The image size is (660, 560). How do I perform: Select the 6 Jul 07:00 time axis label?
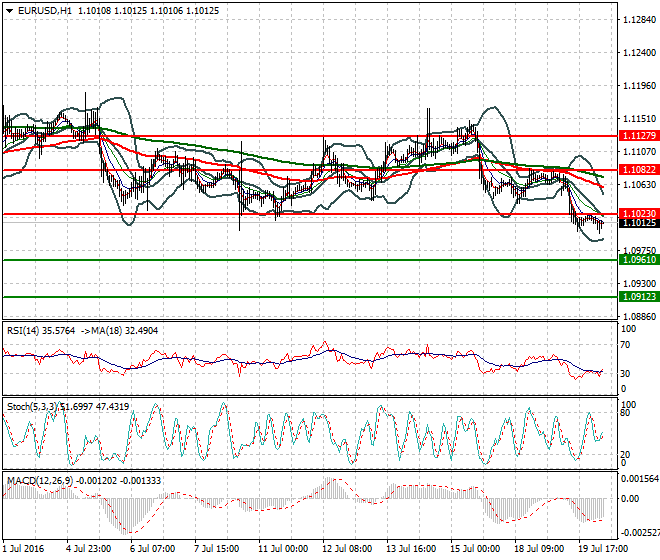[x=152, y=549]
